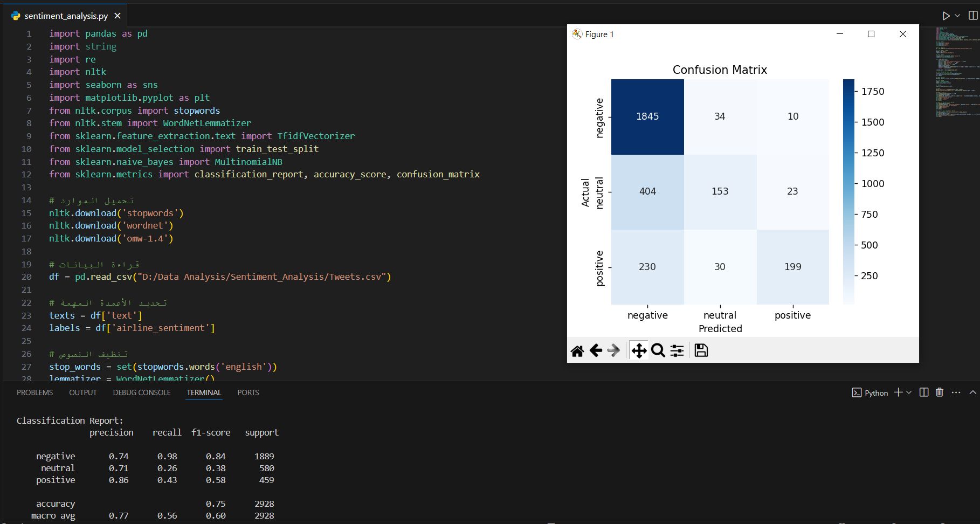Save the figure with the floppy disk icon
980x524 pixels.
[x=701, y=351]
